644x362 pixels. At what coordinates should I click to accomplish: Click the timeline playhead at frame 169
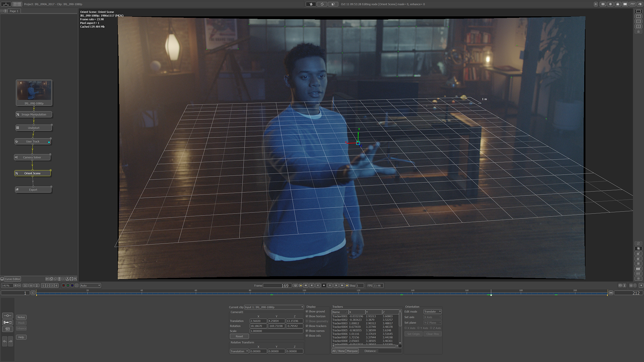point(491,294)
